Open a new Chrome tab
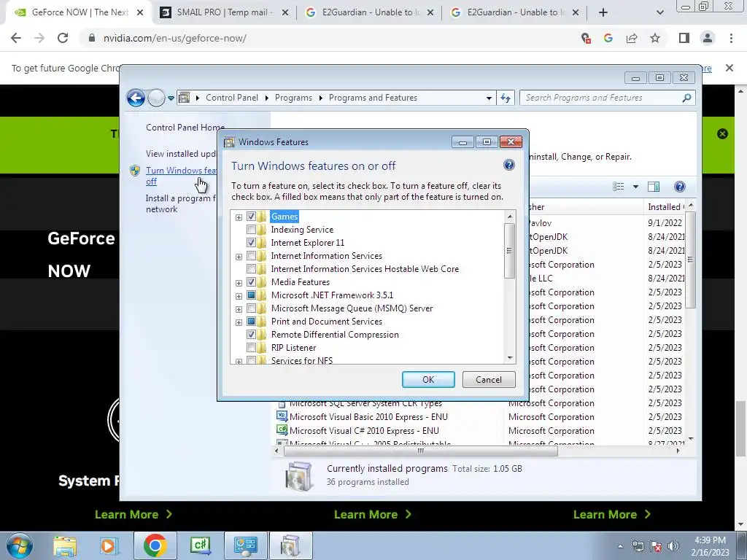Image resolution: width=747 pixels, height=560 pixels. click(603, 13)
